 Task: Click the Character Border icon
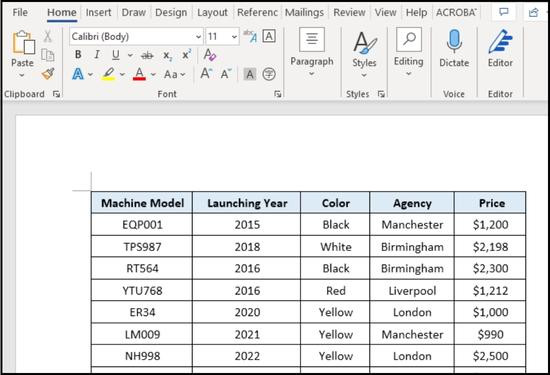[269, 36]
